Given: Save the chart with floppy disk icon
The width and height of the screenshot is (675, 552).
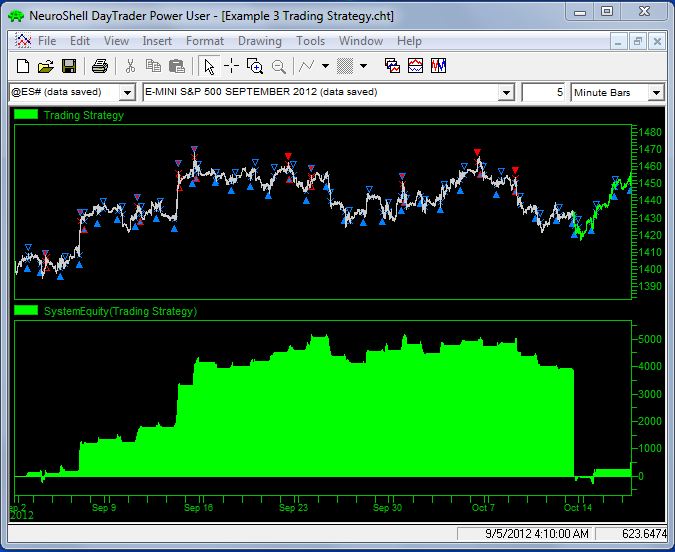Looking at the screenshot, I should tap(69, 66).
